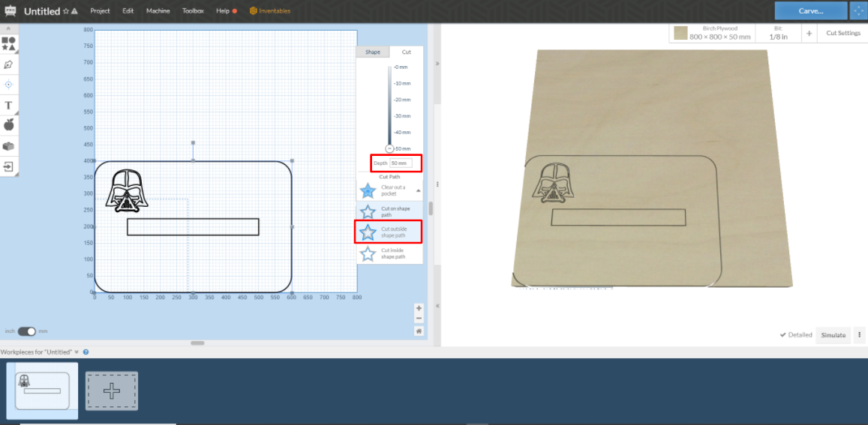Select the drill point crosshair tool
868x425 pixels.
8,85
